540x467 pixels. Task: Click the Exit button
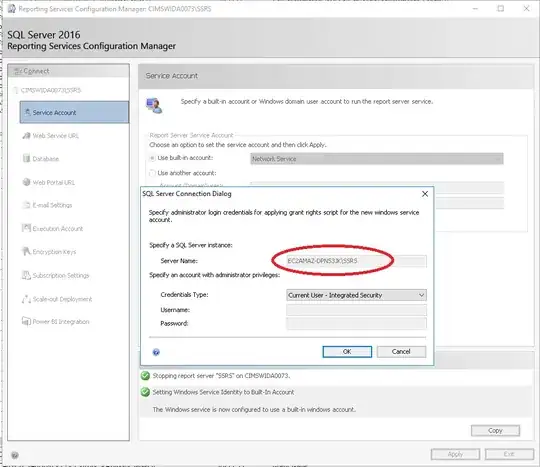(x=509, y=454)
